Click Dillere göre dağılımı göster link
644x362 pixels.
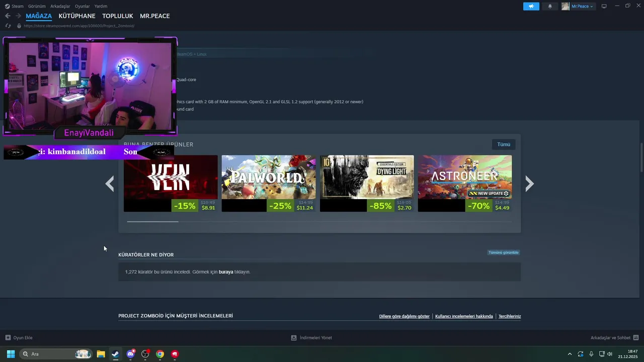click(404, 316)
